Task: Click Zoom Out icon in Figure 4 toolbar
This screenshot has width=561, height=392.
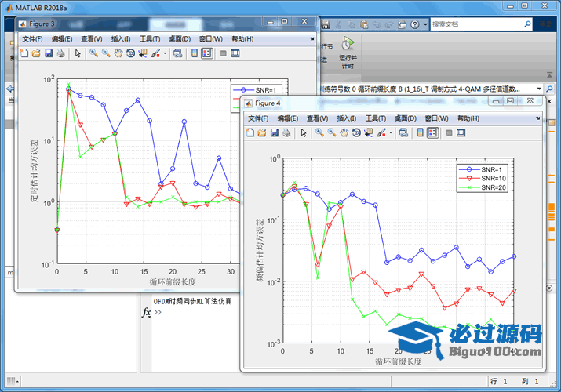Action: (332, 133)
